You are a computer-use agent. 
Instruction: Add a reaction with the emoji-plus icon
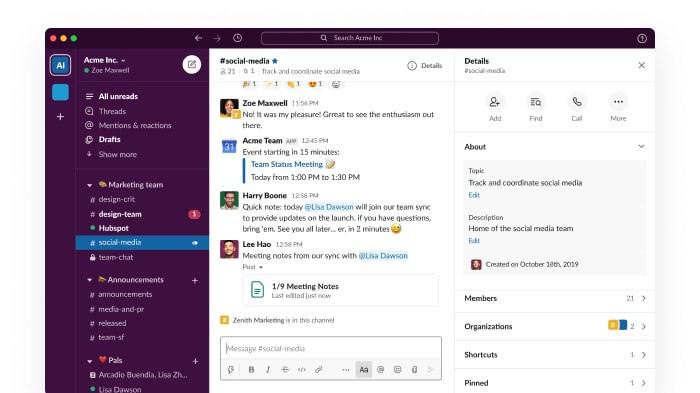coord(336,84)
